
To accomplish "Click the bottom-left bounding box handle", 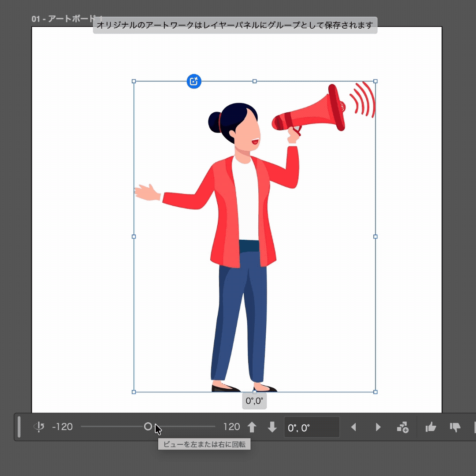I will pos(134,391).
